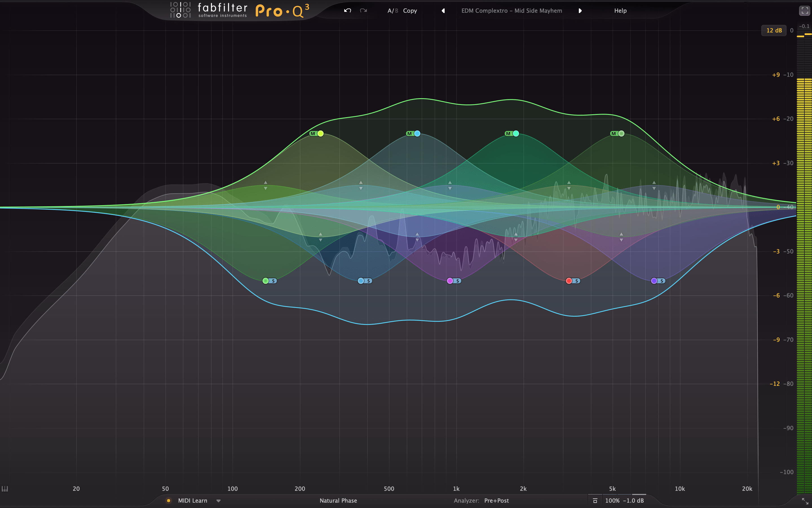This screenshot has height=508, width=812.
Task: Click the S label on the 3.2k band
Action: (577, 281)
